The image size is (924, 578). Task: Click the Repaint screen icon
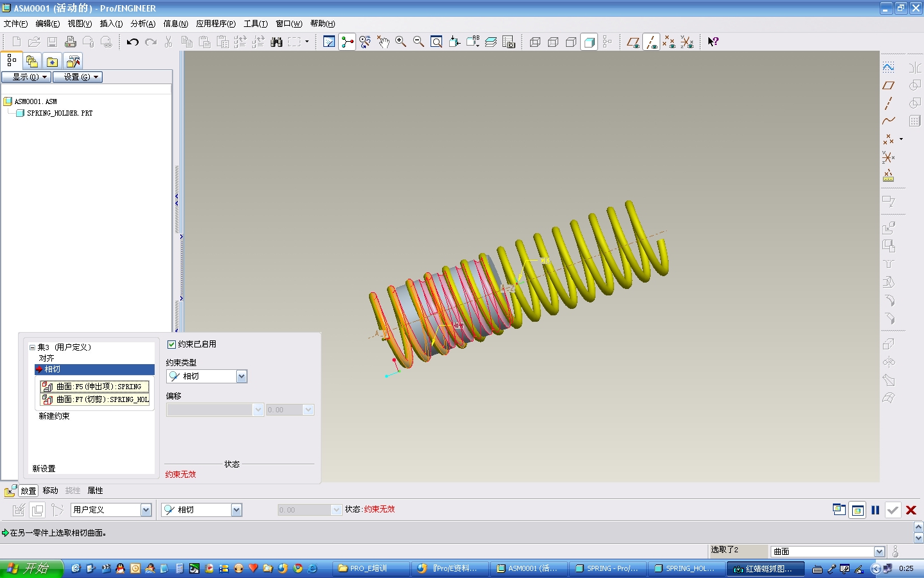pyautogui.click(x=329, y=42)
